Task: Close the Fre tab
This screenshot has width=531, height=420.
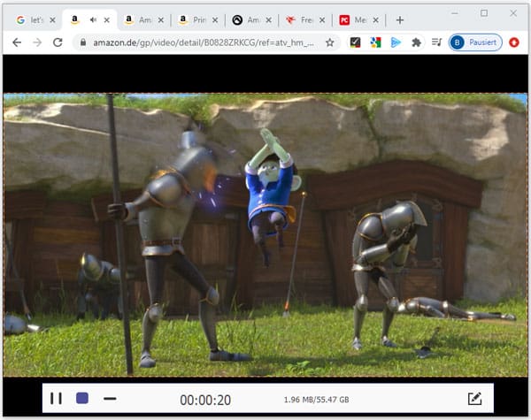Action: click(x=322, y=20)
